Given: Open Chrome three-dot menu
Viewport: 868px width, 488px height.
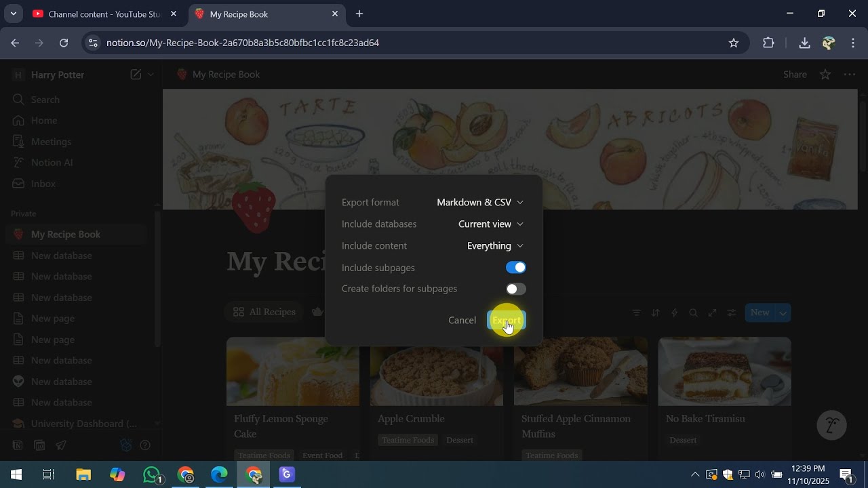Looking at the screenshot, I should 853,43.
